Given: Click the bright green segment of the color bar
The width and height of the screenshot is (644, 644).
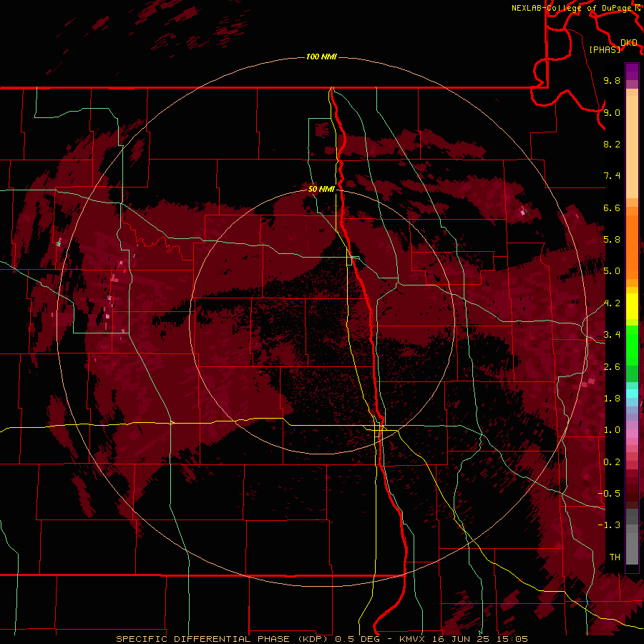Looking at the screenshot, I should (632, 345).
